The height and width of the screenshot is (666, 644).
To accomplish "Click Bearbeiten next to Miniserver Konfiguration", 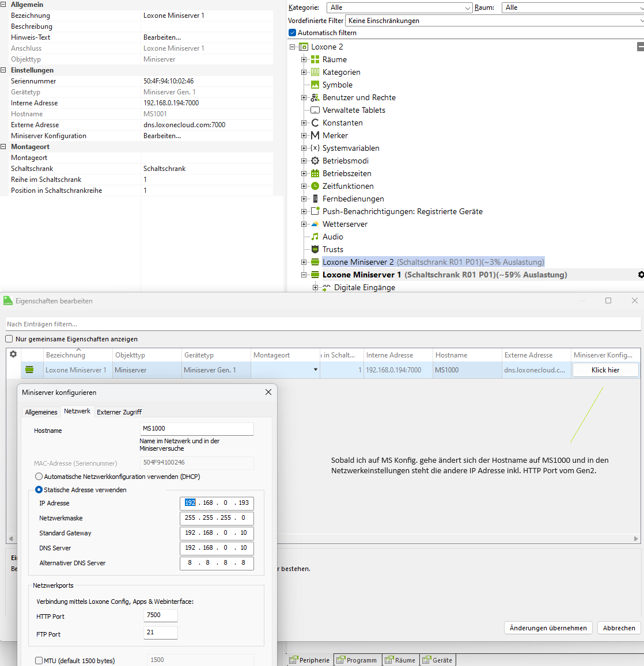I will click(162, 136).
